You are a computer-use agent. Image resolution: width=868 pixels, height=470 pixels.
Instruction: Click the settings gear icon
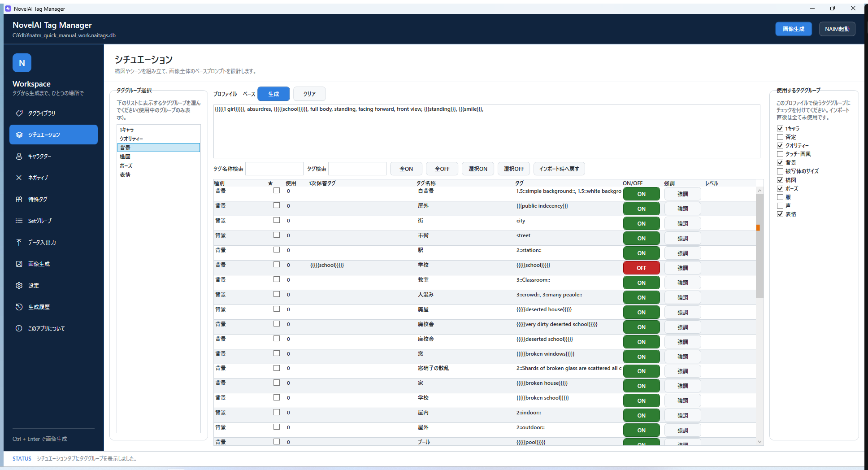[x=19, y=285]
